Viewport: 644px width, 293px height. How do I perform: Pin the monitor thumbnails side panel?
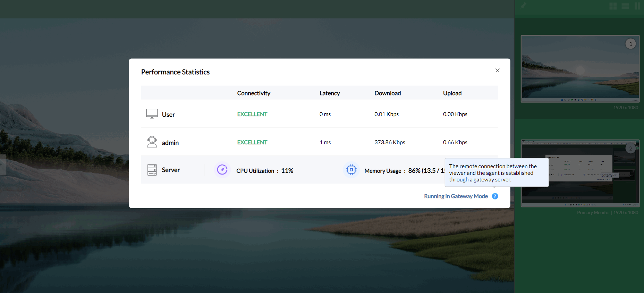coord(523,6)
